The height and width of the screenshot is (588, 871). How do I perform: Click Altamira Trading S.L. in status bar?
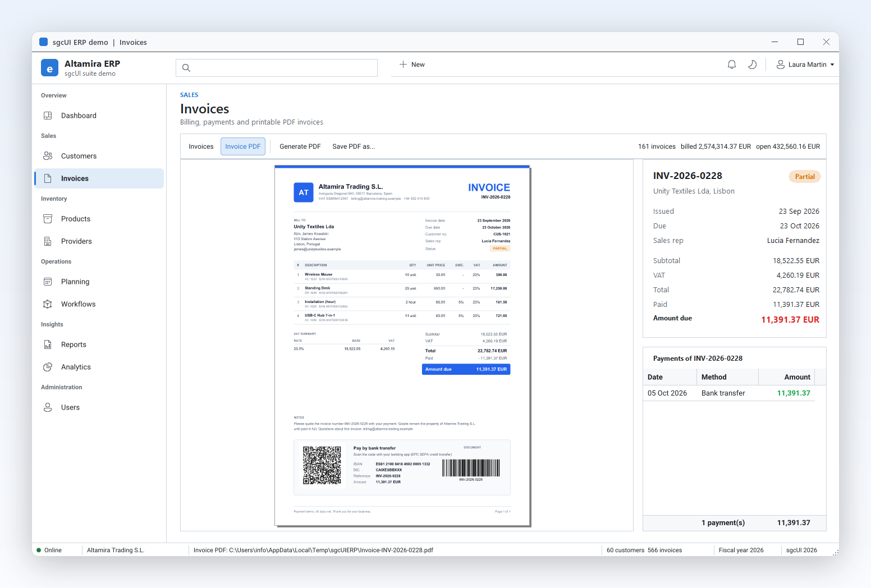(x=116, y=550)
